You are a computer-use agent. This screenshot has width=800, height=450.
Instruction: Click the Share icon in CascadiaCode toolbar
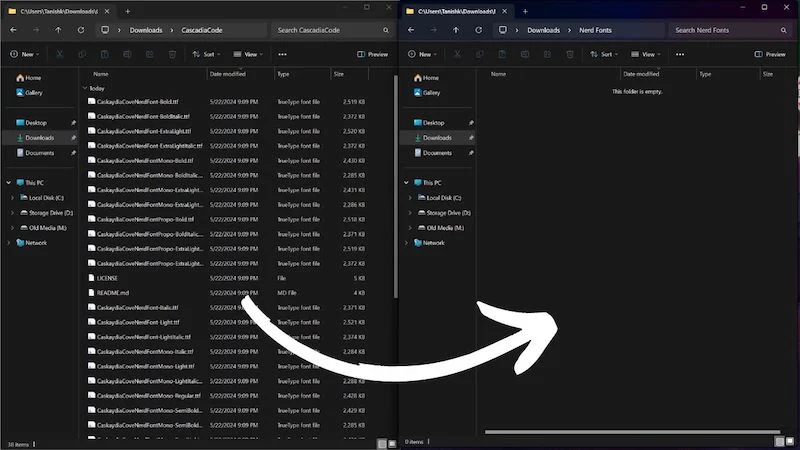click(x=149, y=54)
